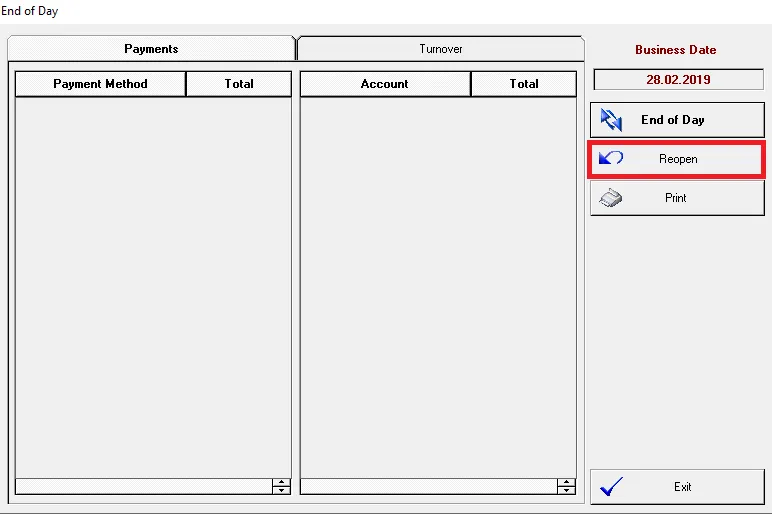Run the End of Day button

tap(677, 120)
